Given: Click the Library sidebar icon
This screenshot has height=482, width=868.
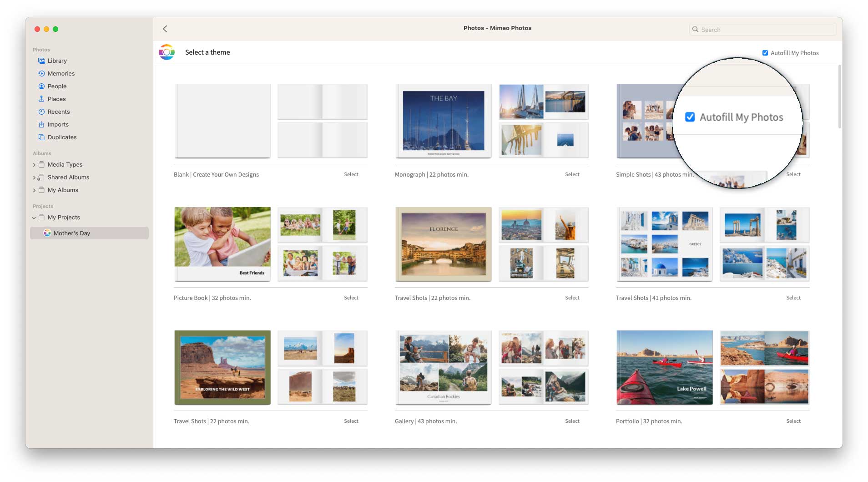Looking at the screenshot, I should (x=41, y=61).
